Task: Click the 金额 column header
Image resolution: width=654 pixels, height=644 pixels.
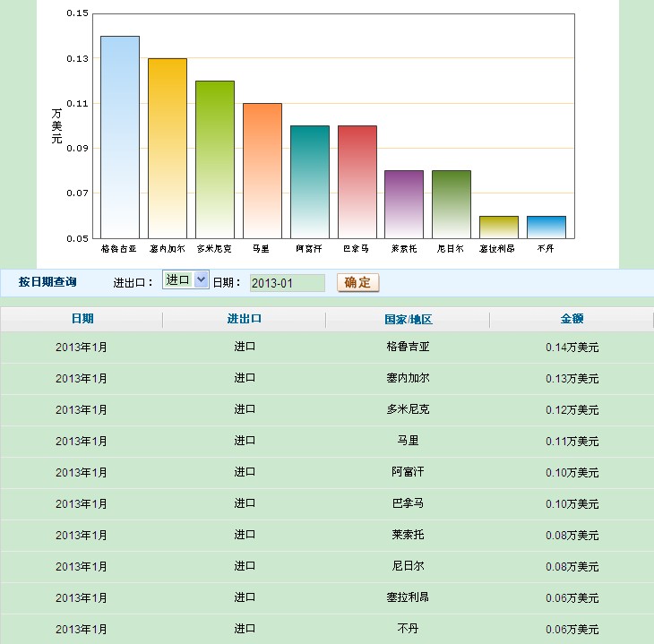Action: point(572,319)
